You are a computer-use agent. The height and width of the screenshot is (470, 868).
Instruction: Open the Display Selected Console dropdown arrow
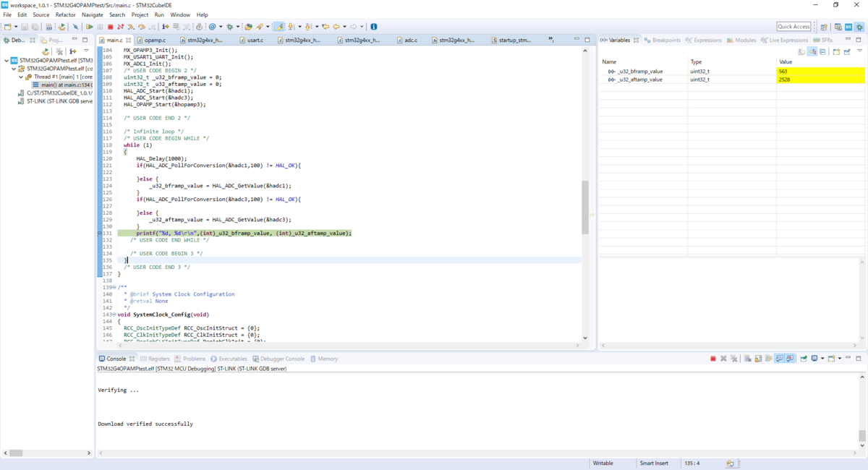coord(822,359)
